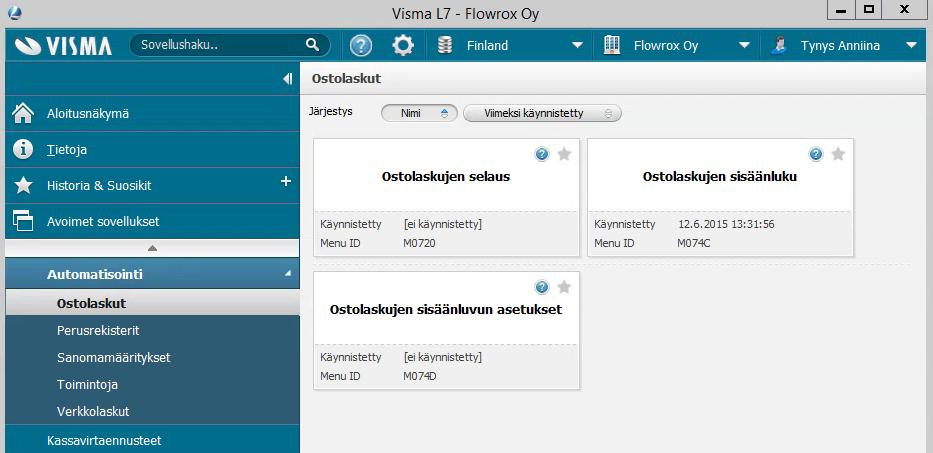This screenshot has width=933, height=453.
Task: Minimize the Visma L7 window
Action: pyautogui.click(x=841, y=10)
